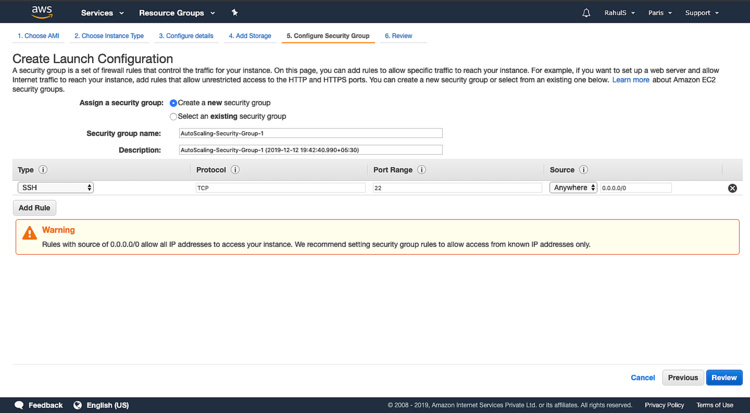
Task: Open the notifications bell
Action: (586, 13)
